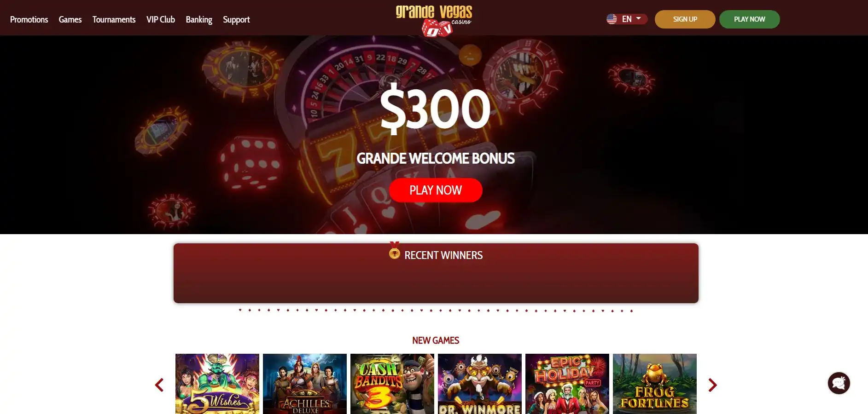This screenshot has width=868, height=414.
Task: Open the Games menu item
Action: pyautogui.click(x=70, y=19)
